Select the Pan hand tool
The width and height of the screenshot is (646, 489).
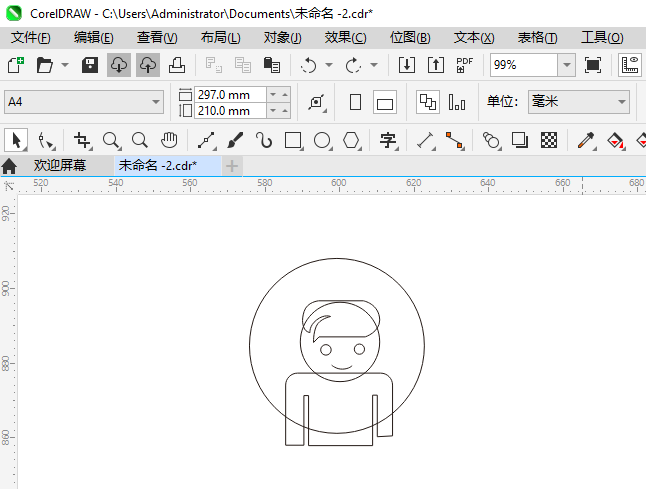(169, 140)
